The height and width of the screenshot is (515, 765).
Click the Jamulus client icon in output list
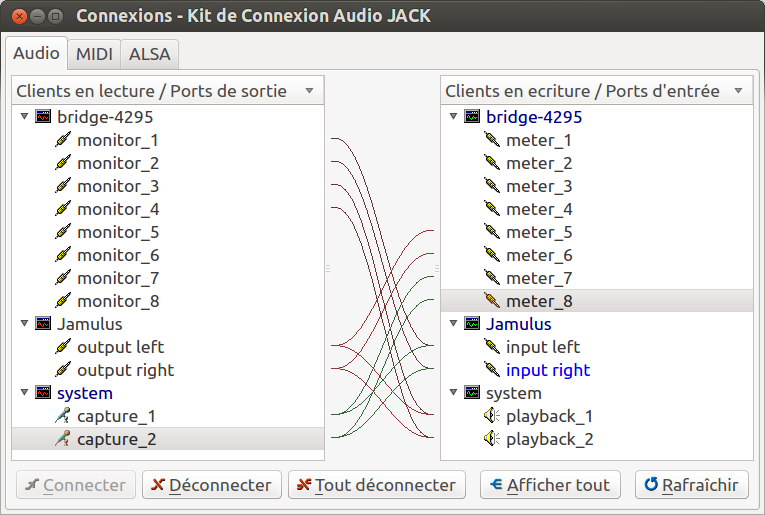pyautogui.click(x=44, y=324)
